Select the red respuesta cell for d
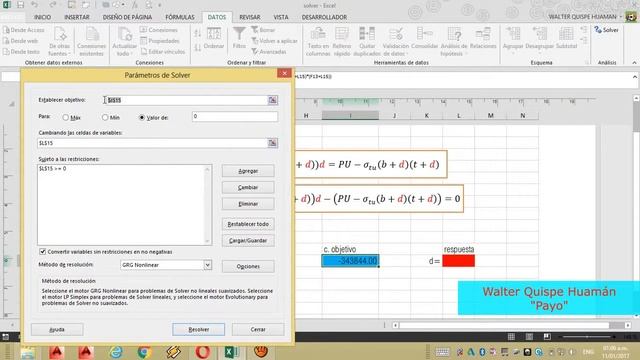The width and height of the screenshot is (640, 360). coord(458,261)
